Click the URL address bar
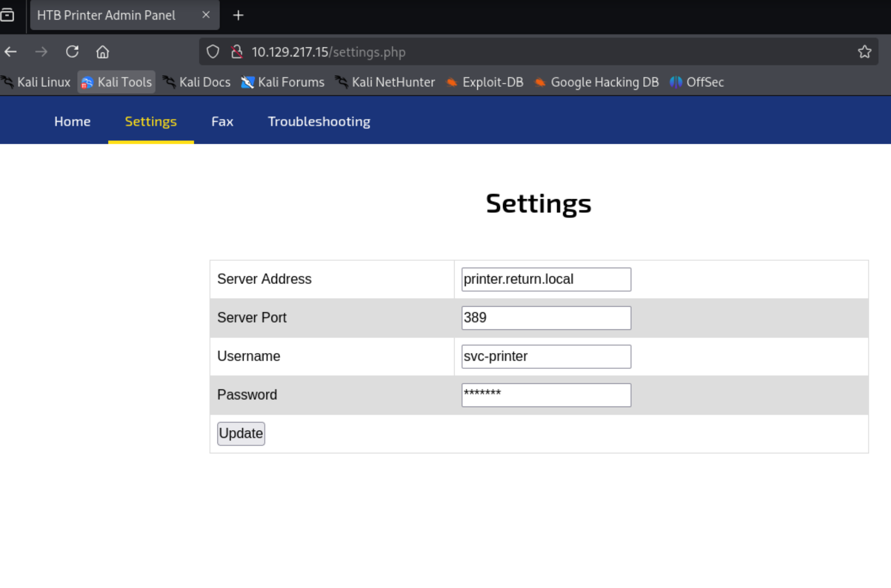 (x=505, y=52)
